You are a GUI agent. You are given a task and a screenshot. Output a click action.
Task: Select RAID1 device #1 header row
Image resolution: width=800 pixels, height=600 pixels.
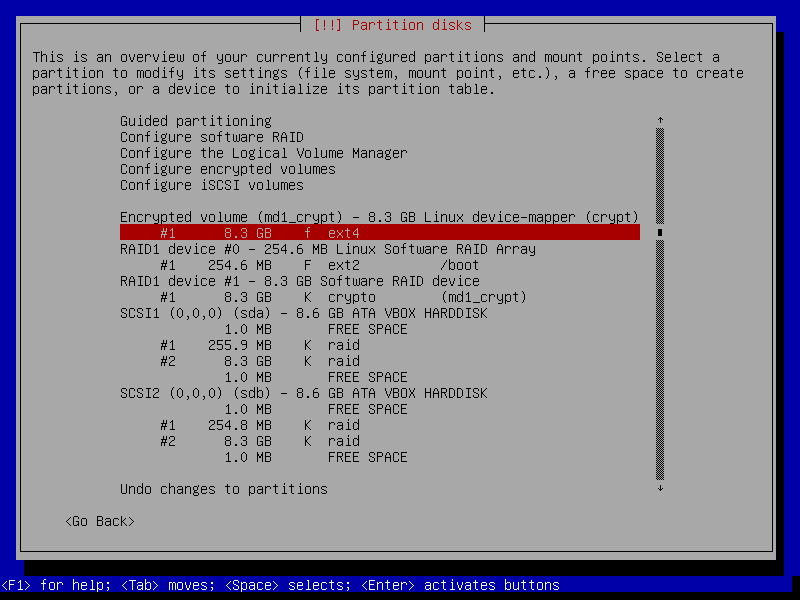pos(299,281)
